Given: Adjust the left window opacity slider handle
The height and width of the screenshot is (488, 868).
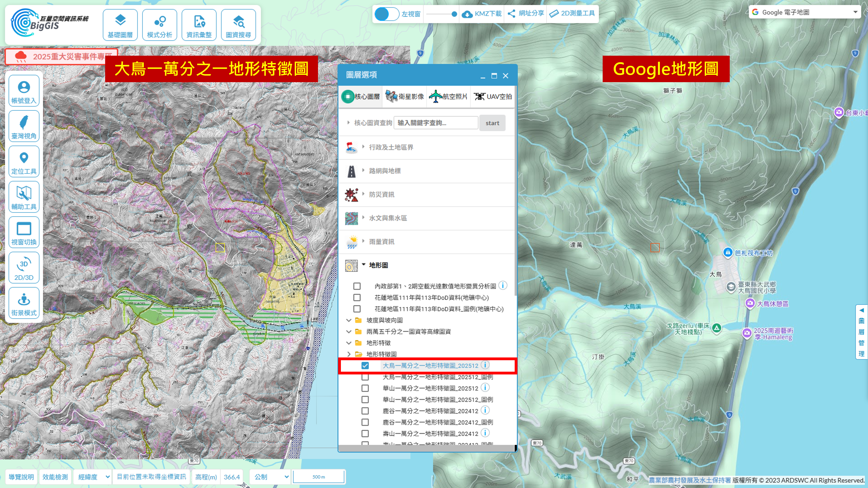Looking at the screenshot, I should pyautogui.click(x=454, y=14).
